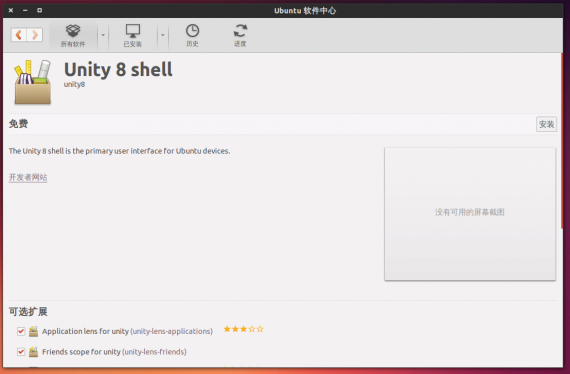
Task: Go forward with the right arrow button
Action: coord(35,35)
